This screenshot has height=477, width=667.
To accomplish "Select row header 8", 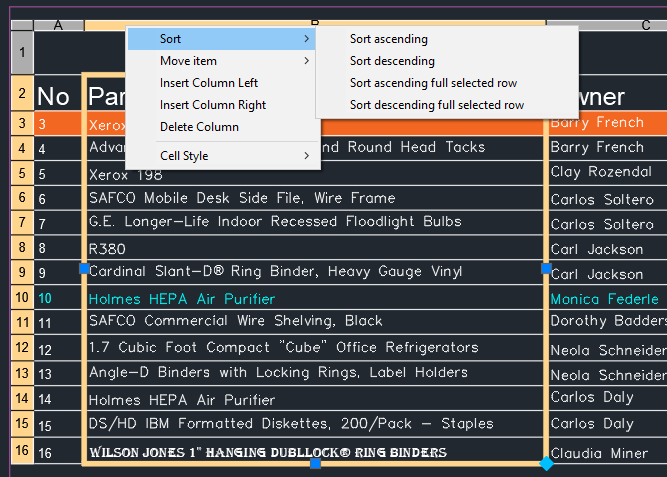I will pos(22,247).
